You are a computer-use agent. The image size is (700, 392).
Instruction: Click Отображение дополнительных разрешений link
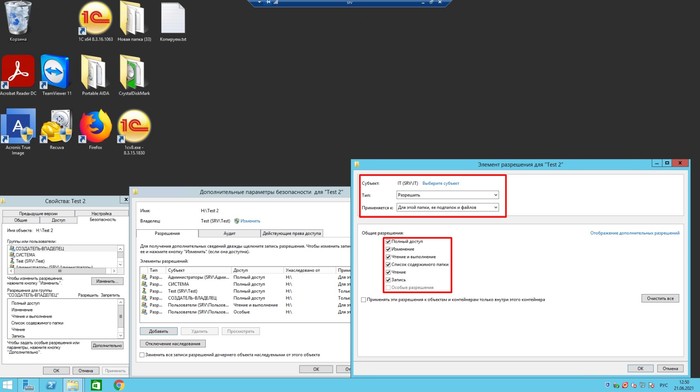[x=635, y=233]
